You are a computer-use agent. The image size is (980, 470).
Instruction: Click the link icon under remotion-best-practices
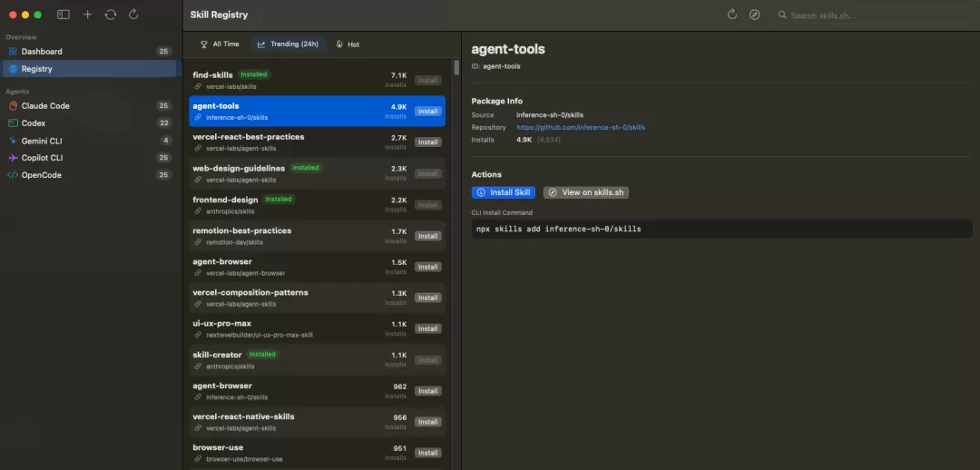(x=198, y=242)
